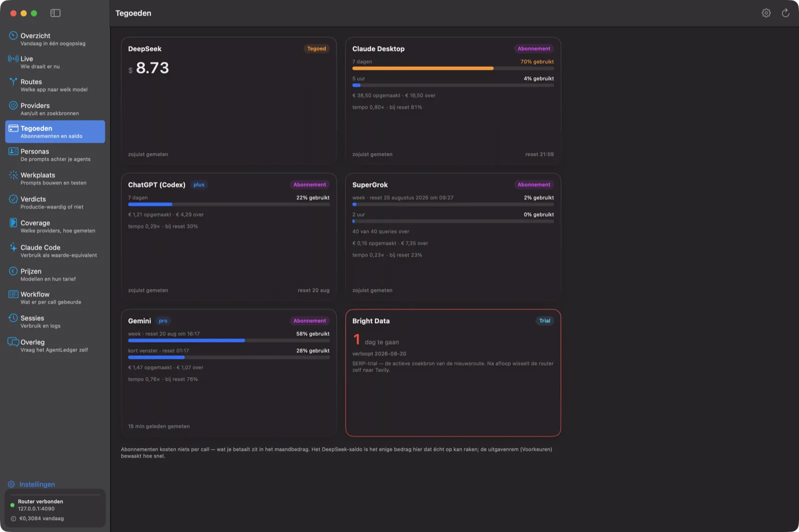The width and height of the screenshot is (799, 532).
Task: Click the Verdicts sidebar label
Action: pyautogui.click(x=33, y=199)
